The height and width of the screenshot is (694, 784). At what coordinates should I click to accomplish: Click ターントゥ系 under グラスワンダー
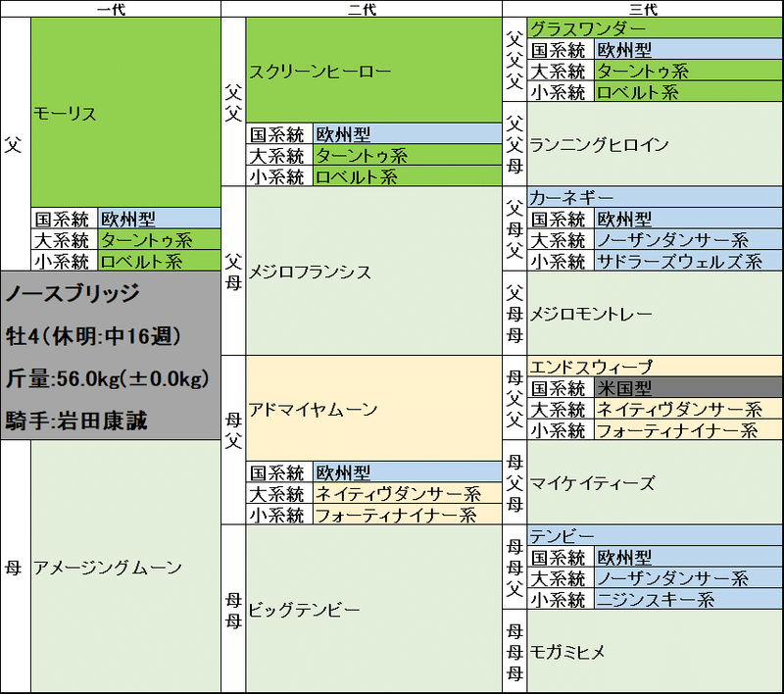click(x=689, y=71)
